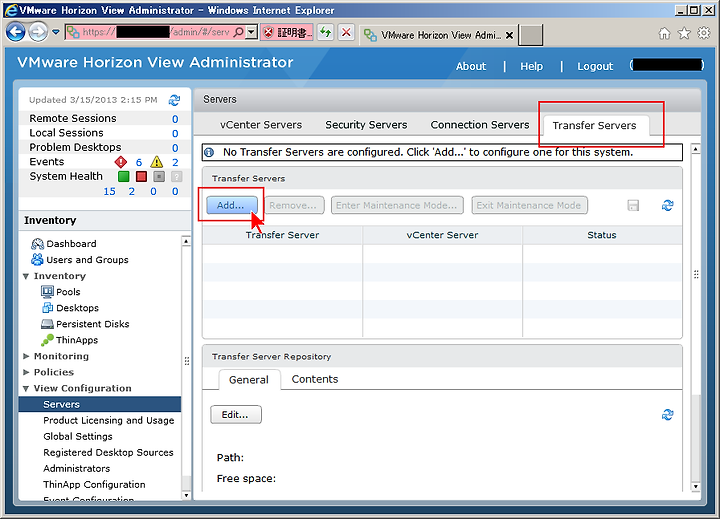
Task: Switch to the vCenter Servers tab
Action: pyautogui.click(x=261, y=125)
